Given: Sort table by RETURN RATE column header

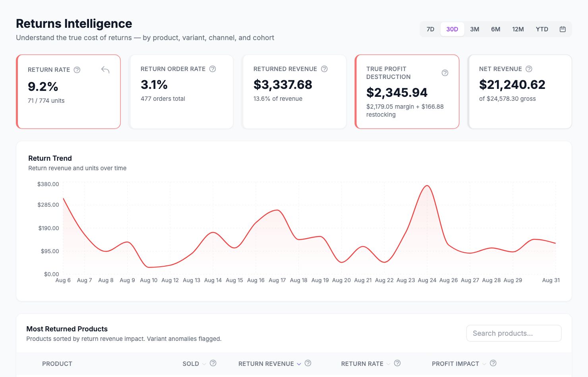Looking at the screenshot, I should 366,364.
